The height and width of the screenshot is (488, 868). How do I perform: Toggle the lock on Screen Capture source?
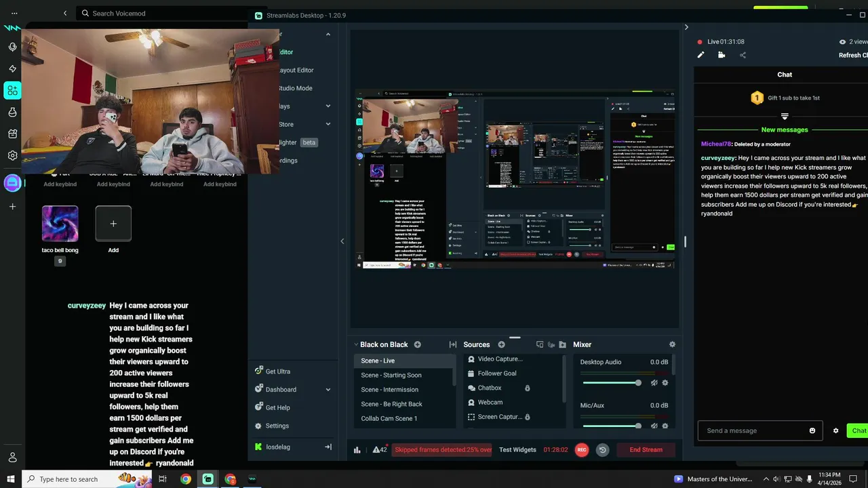(528, 417)
